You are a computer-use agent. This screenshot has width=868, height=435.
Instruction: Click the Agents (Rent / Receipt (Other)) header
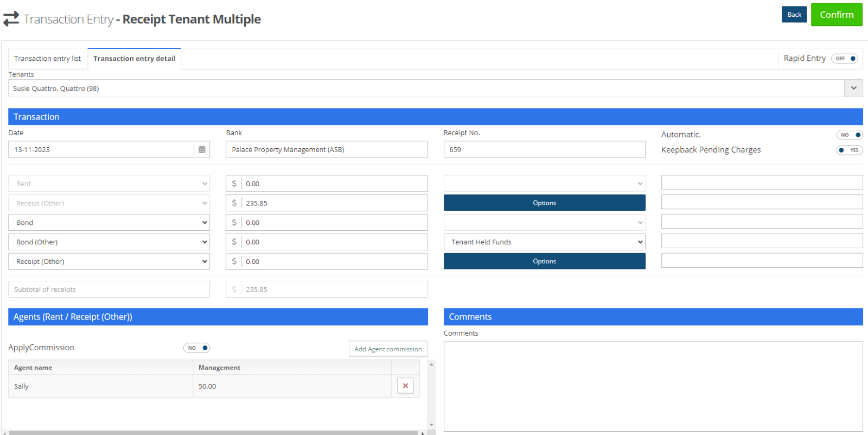coord(218,317)
